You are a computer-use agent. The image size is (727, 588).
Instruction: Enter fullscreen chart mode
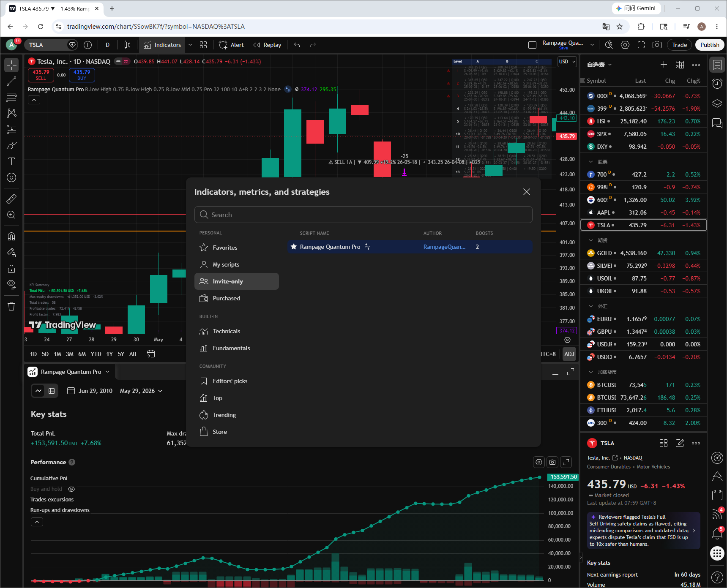[641, 45]
